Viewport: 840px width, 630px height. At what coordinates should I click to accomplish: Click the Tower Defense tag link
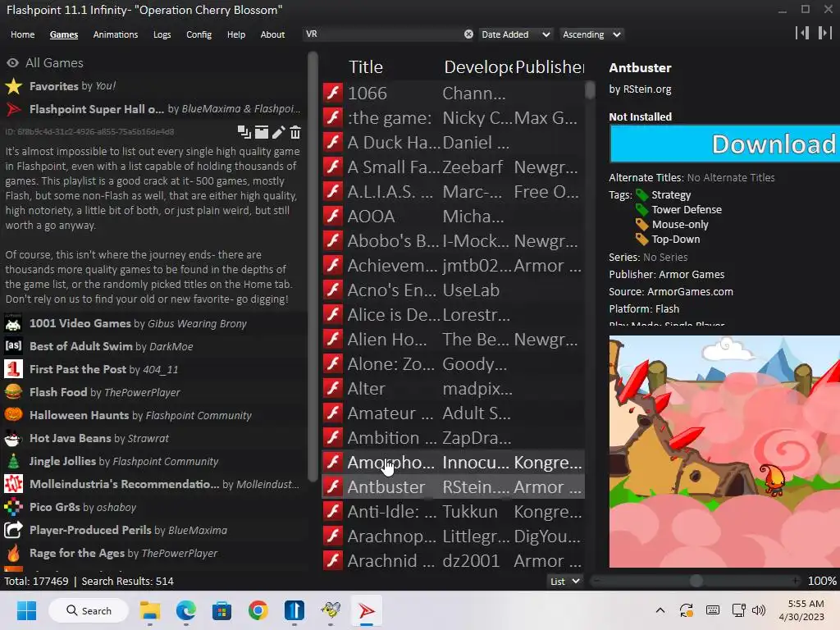[x=687, y=209]
